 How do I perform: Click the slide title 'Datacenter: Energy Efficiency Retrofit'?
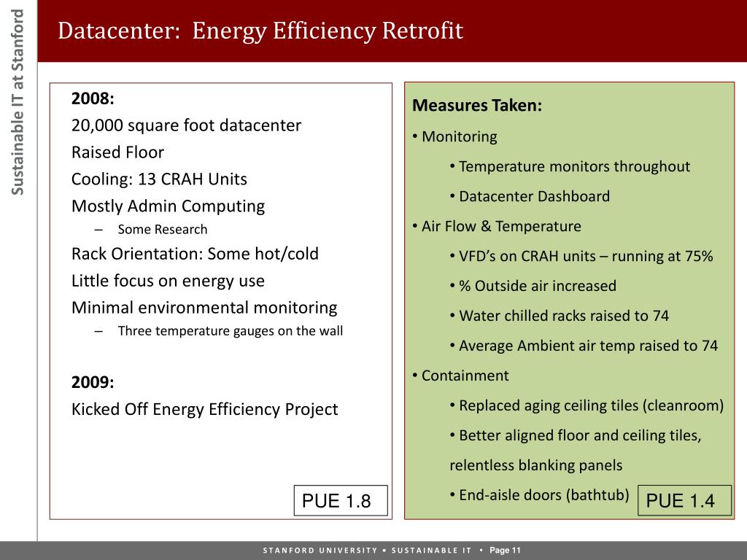coord(260,31)
